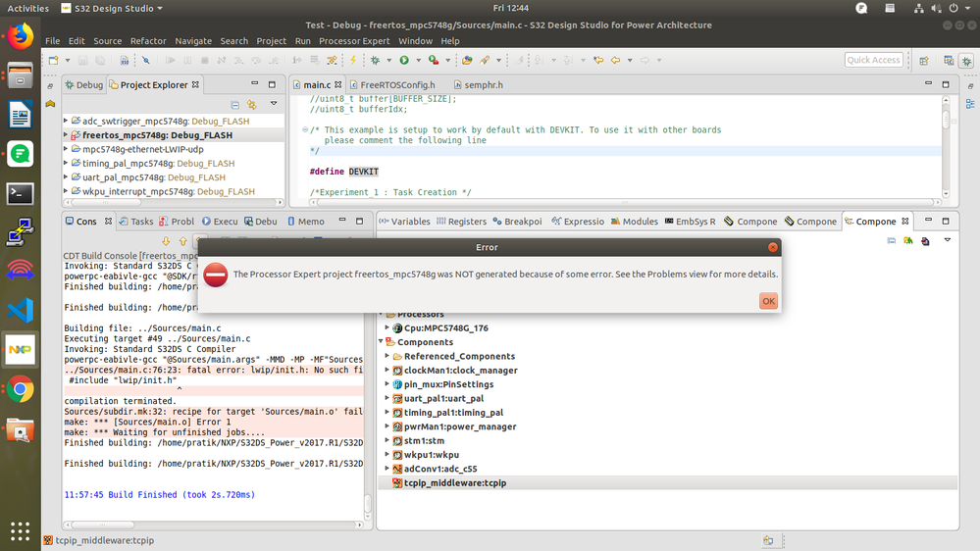Switch to the Debug view tab
Viewport: 980px width, 551px height.
[x=83, y=85]
